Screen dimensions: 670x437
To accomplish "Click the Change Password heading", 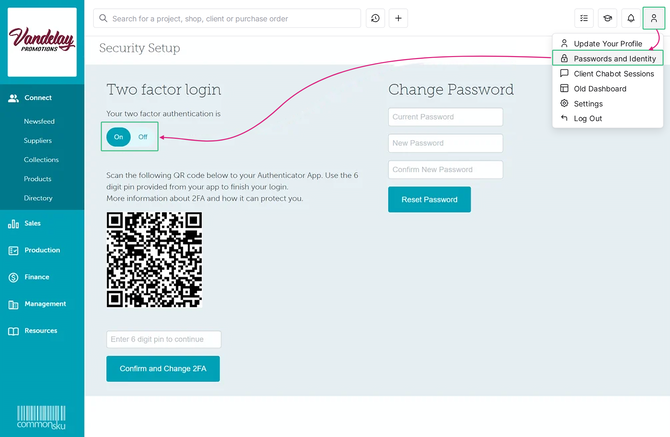I will point(451,90).
